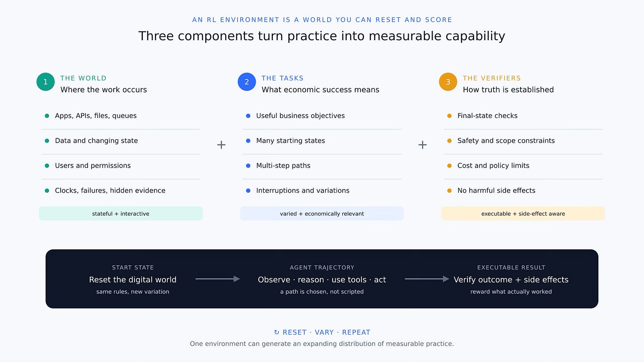
Task: Click the orange number 3 circle
Action: 448,82
